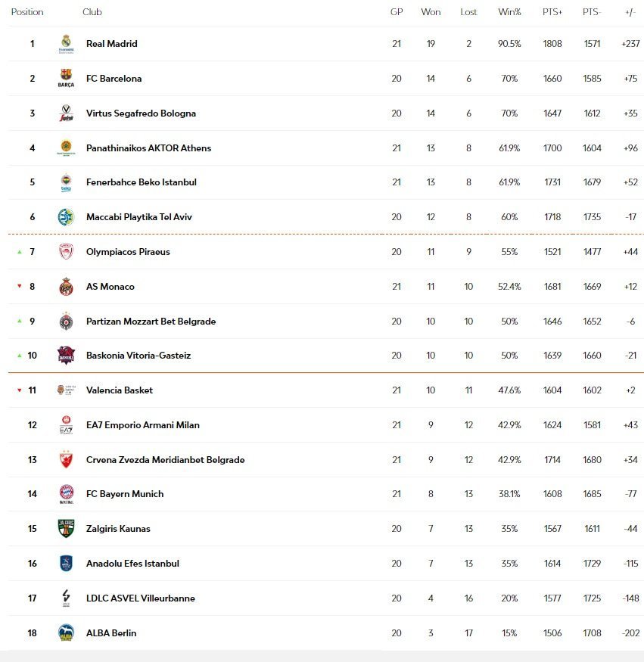Click the PTS+ column header
Image resolution: width=644 pixels, height=662 pixels.
pyautogui.click(x=552, y=12)
